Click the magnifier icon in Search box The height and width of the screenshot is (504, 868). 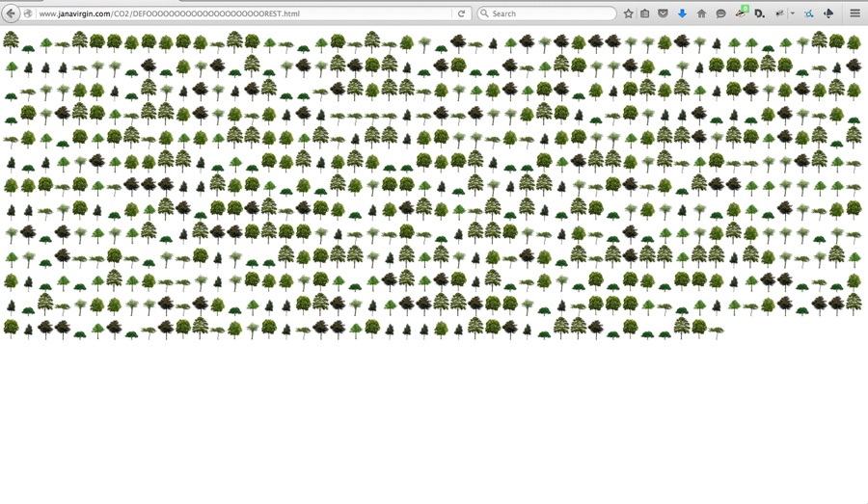pyautogui.click(x=484, y=13)
